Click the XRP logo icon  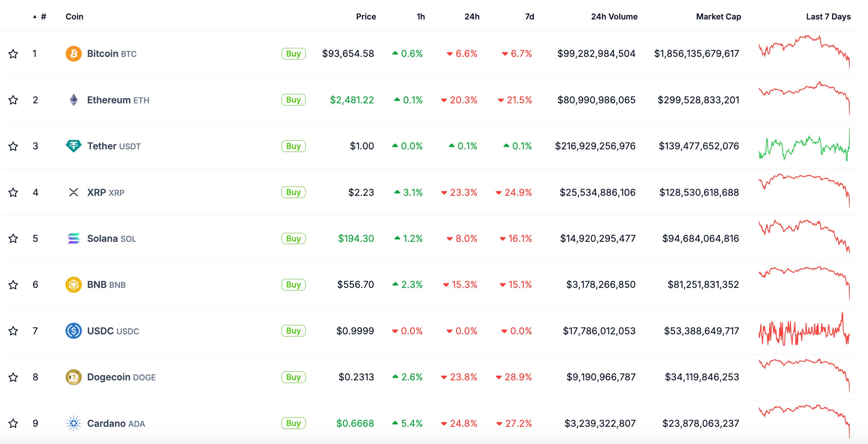[74, 192]
